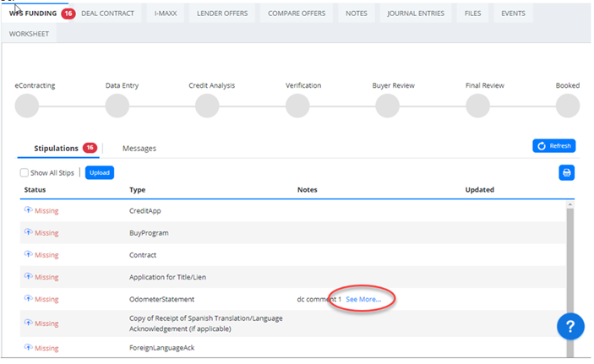Open the I-MAXX tab
The image size is (594, 364).
point(166,14)
